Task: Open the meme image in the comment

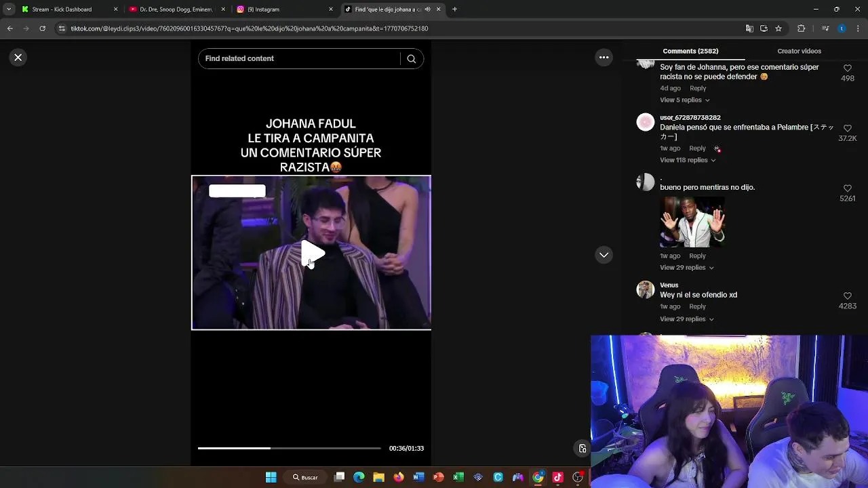Action: (692, 222)
